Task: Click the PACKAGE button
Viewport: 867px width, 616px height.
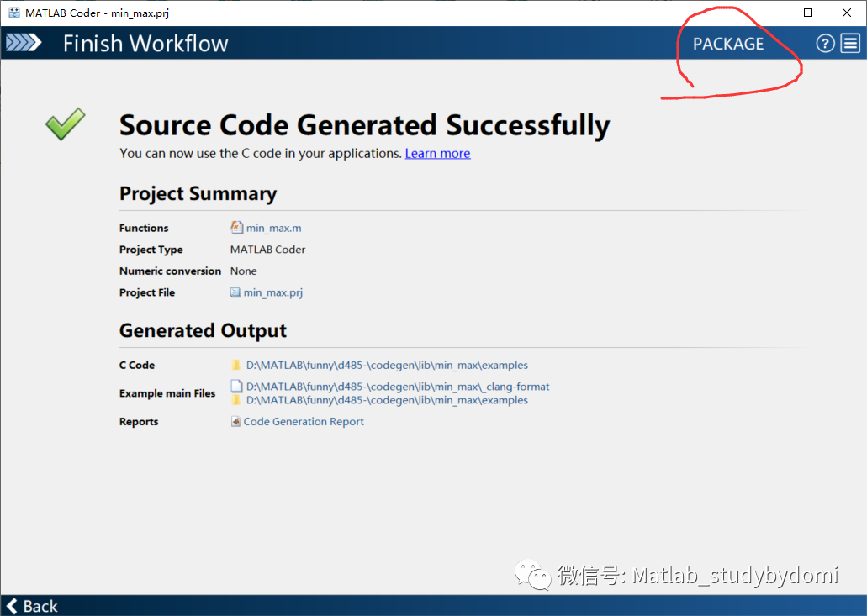Action: 728,44
